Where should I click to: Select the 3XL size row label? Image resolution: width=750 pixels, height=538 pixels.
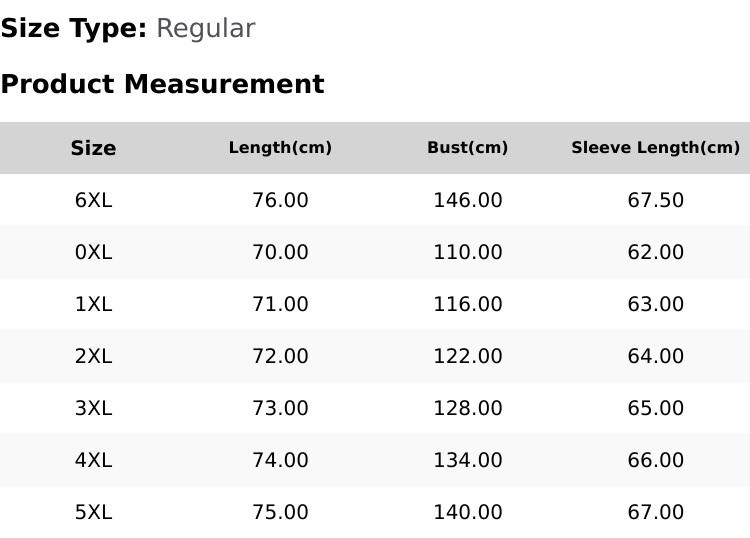(93, 408)
